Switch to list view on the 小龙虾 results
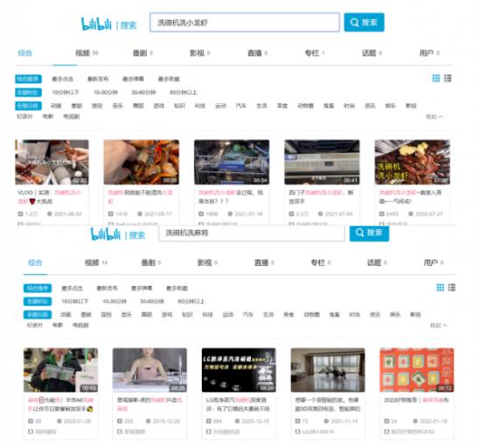 point(448,78)
